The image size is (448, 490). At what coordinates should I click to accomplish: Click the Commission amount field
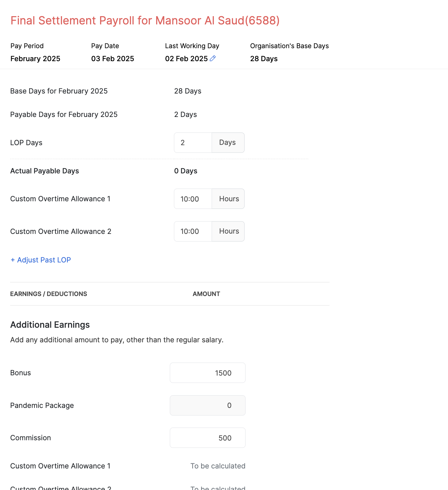(x=208, y=438)
